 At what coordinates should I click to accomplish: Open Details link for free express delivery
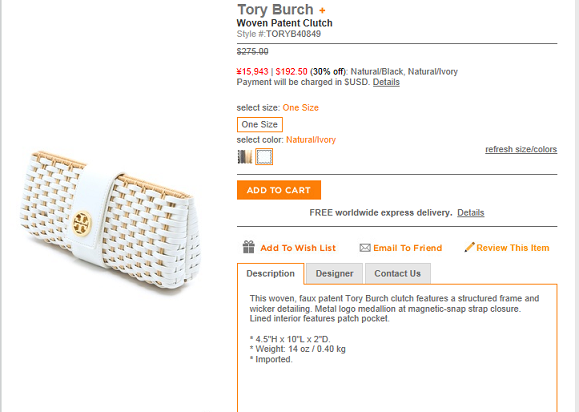[470, 213]
